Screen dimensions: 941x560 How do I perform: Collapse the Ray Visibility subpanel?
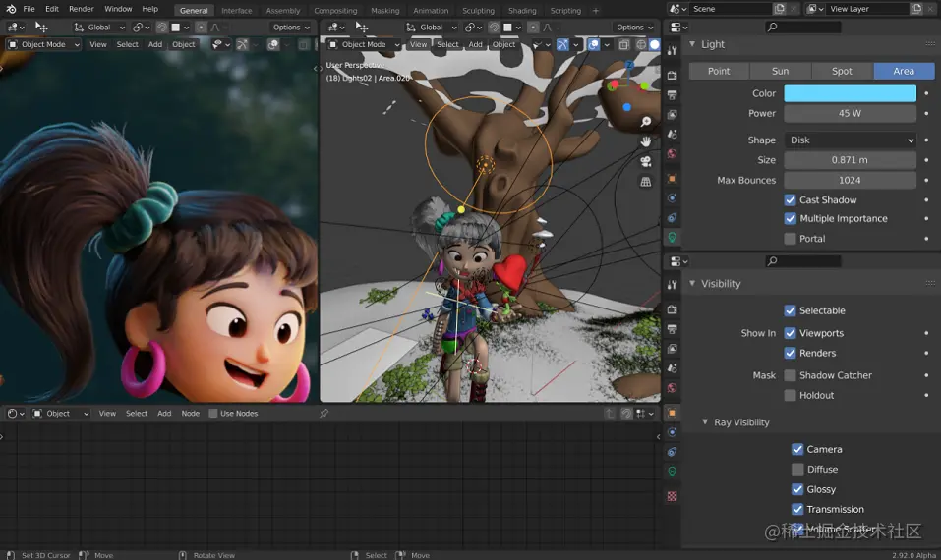tap(705, 422)
